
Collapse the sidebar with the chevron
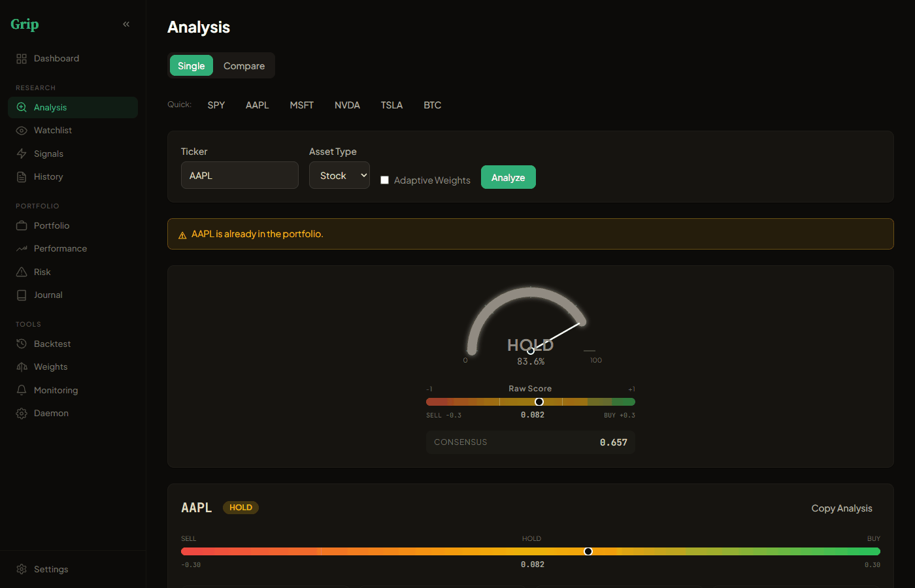(x=126, y=24)
